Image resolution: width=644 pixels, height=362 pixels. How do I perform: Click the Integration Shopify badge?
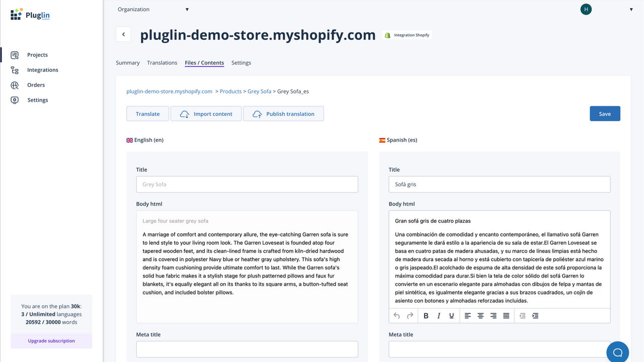pyautogui.click(x=407, y=35)
